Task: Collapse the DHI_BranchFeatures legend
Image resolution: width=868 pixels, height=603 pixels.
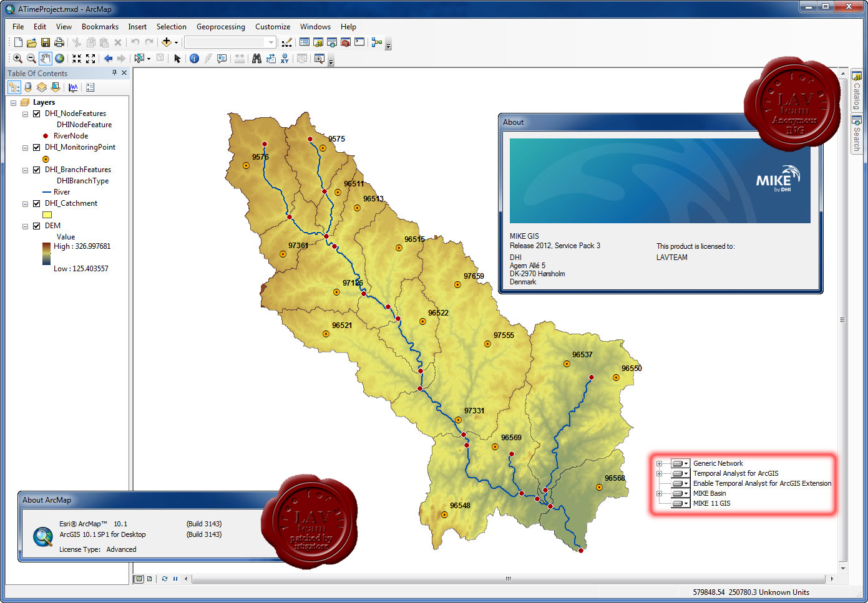Action: (x=25, y=170)
